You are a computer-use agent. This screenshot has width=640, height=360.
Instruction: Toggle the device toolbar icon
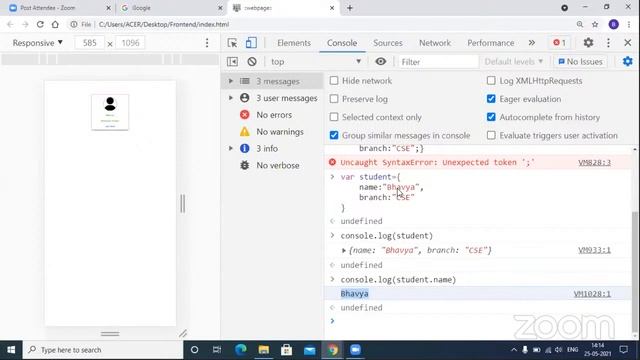[251, 43]
